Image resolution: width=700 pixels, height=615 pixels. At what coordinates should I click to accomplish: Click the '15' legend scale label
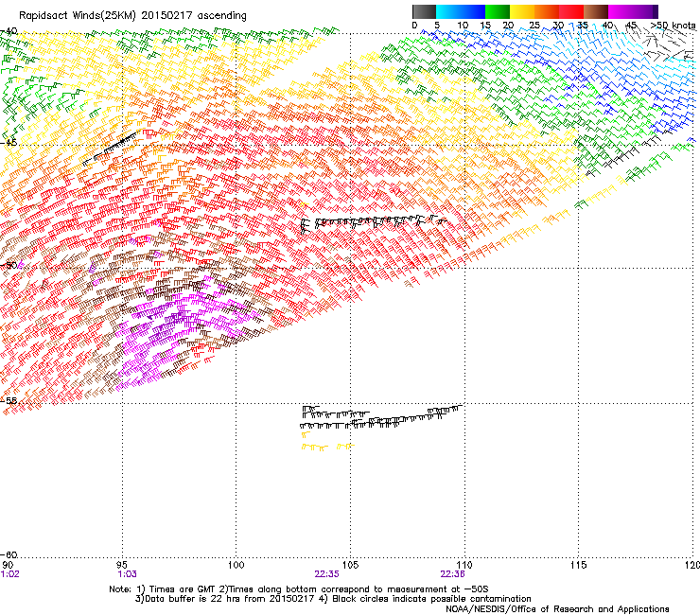(x=485, y=26)
